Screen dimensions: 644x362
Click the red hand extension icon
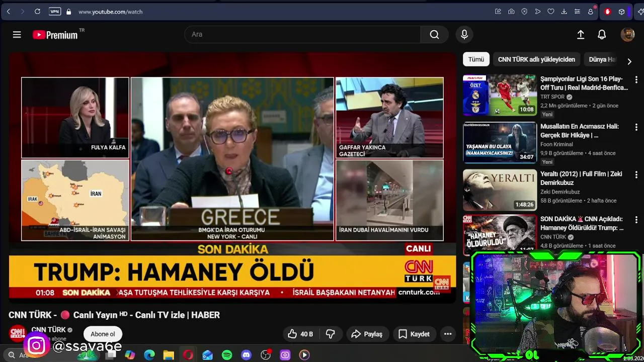coord(607,12)
